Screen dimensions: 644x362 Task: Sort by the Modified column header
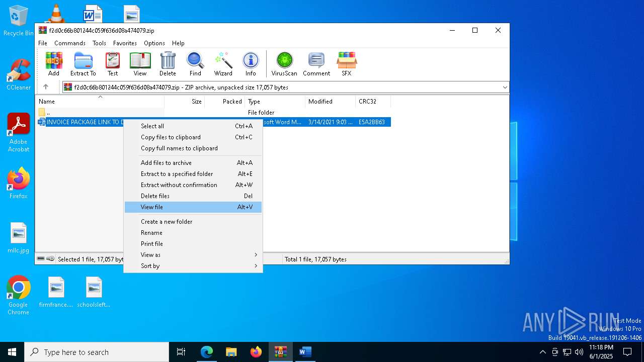coord(331,102)
